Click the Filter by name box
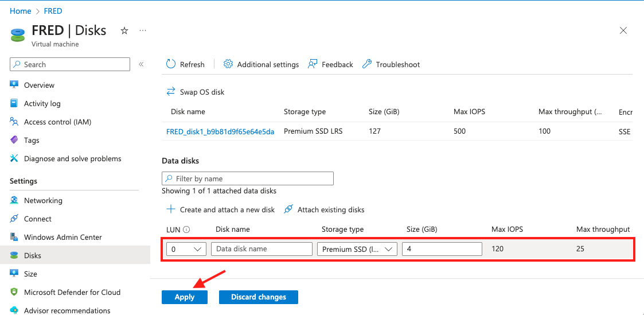The image size is (644, 315). point(248,178)
